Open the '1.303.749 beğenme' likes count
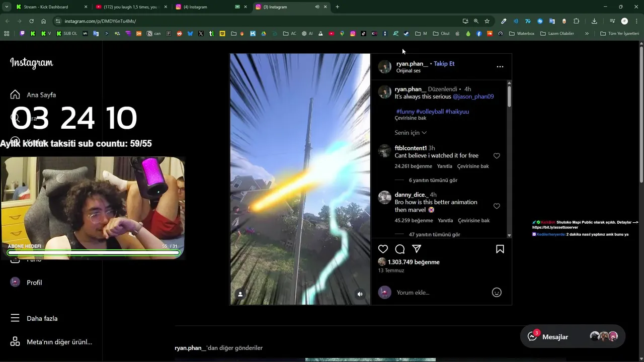This screenshot has height=362, width=644. (x=414, y=262)
